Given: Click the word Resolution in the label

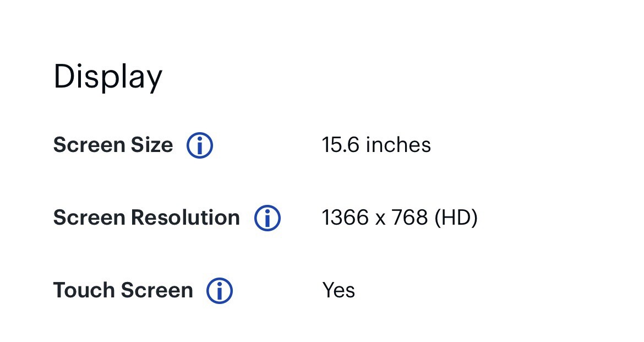Looking at the screenshot, I should (x=185, y=218).
